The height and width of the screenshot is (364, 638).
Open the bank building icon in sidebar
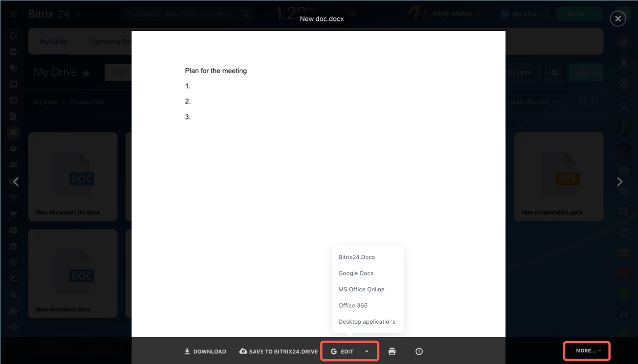click(13, 246)
